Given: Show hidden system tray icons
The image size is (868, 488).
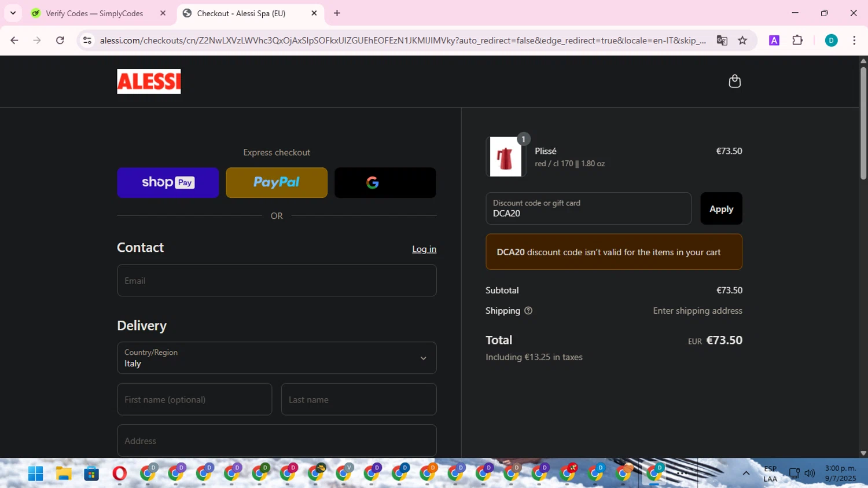Looking at the screenshot, I should click(x=746, y=474).
